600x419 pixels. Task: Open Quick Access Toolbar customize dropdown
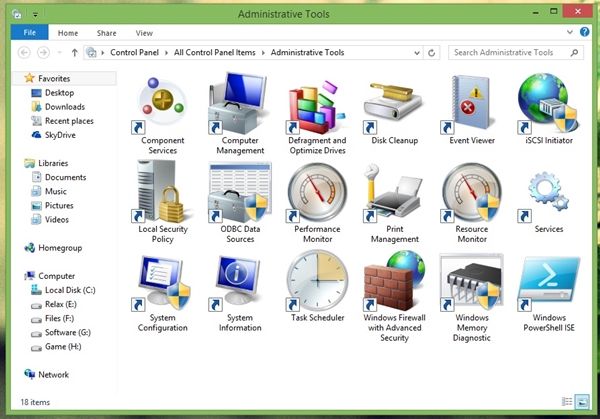click(x=35, y=15)
